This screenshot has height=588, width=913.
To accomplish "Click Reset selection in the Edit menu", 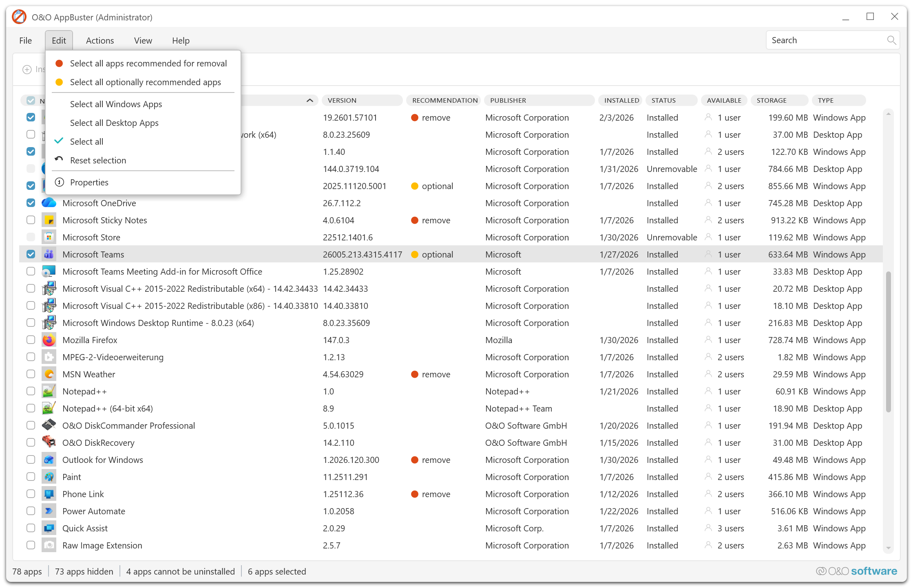I will point(98,161).
